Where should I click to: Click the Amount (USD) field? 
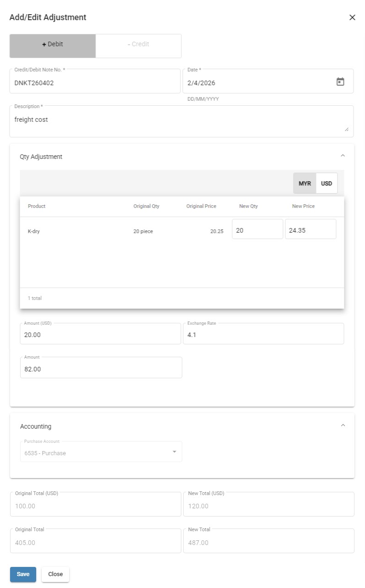click(x=100, y=334)
